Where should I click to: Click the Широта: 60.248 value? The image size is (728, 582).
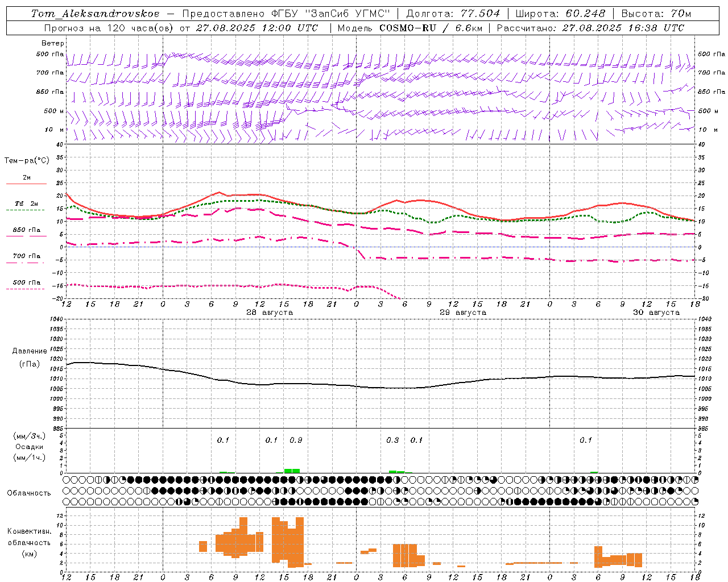point(560,14)
